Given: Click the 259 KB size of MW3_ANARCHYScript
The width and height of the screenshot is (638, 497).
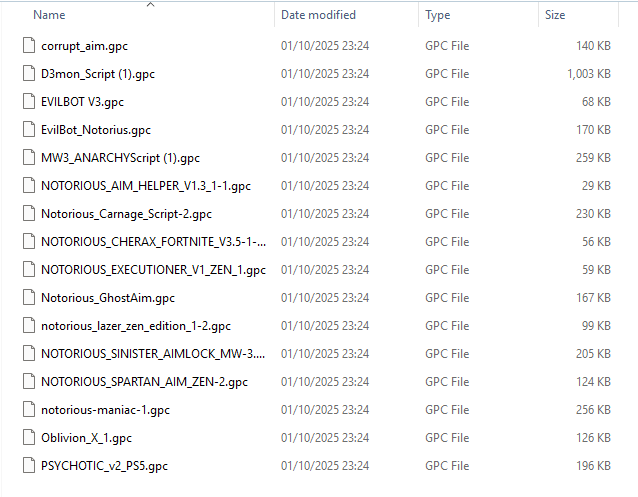Looking at the screenshot, I should (x=593, y=158).
